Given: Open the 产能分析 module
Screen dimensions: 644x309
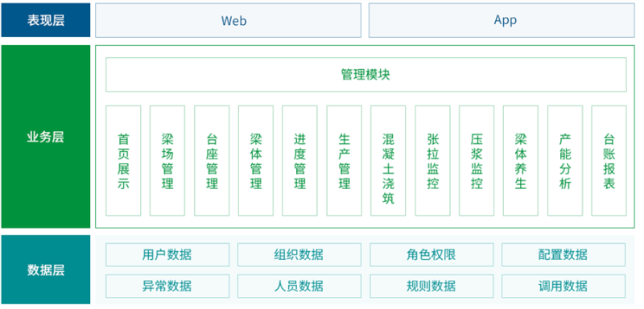Looking at the screenshot, I should 565,160.
